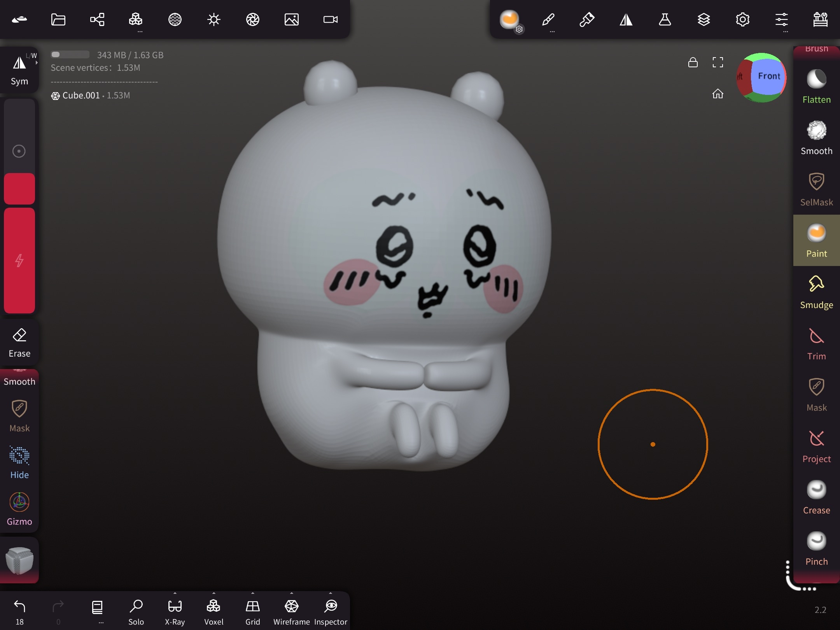The width and height of the screenshot is (840, 630).
Task: Expand the Voxel options arrow
Action: pos(214,593)
